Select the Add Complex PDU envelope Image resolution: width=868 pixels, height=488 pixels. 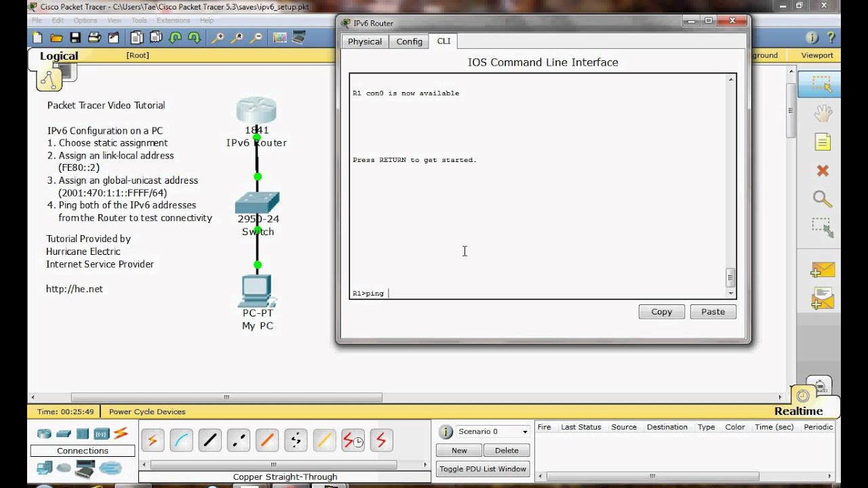(x=822, y=298)
